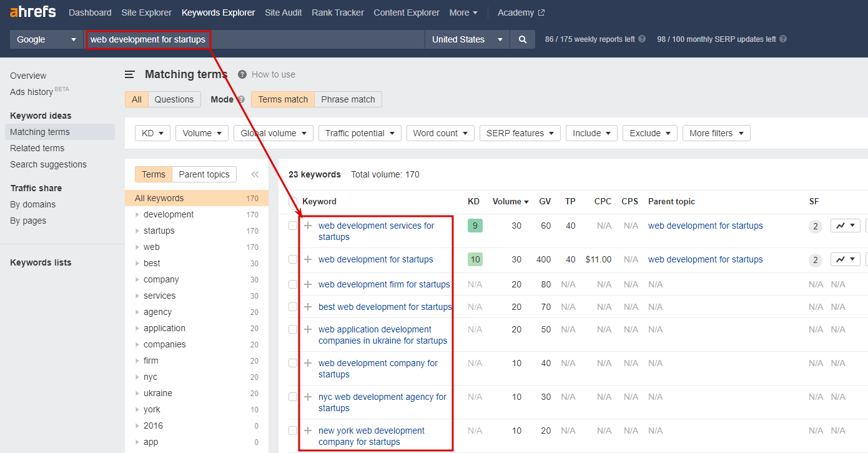
Task: Click help icon next to weekly reports left
Action: (x=642, y=39)
